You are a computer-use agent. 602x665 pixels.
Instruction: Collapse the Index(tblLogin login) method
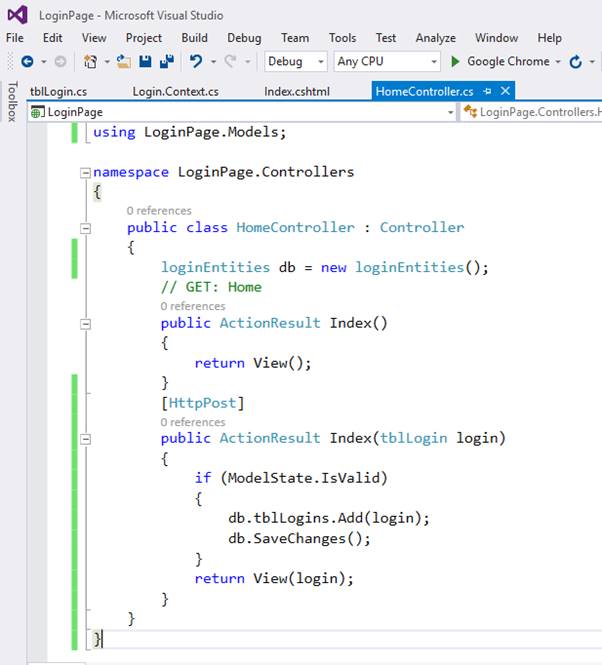(85, 439)
